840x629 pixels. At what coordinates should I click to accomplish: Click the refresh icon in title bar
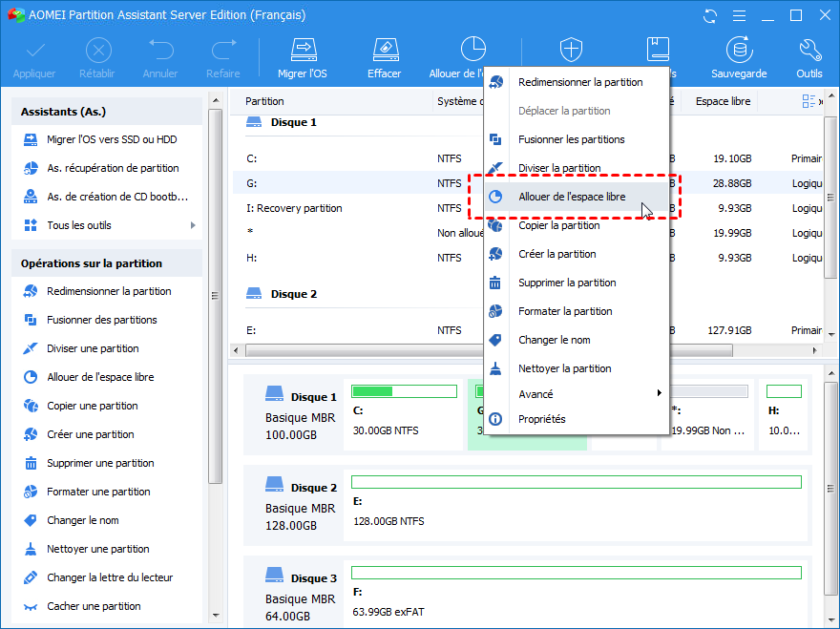pyautogui.click(x=710, y=16)
